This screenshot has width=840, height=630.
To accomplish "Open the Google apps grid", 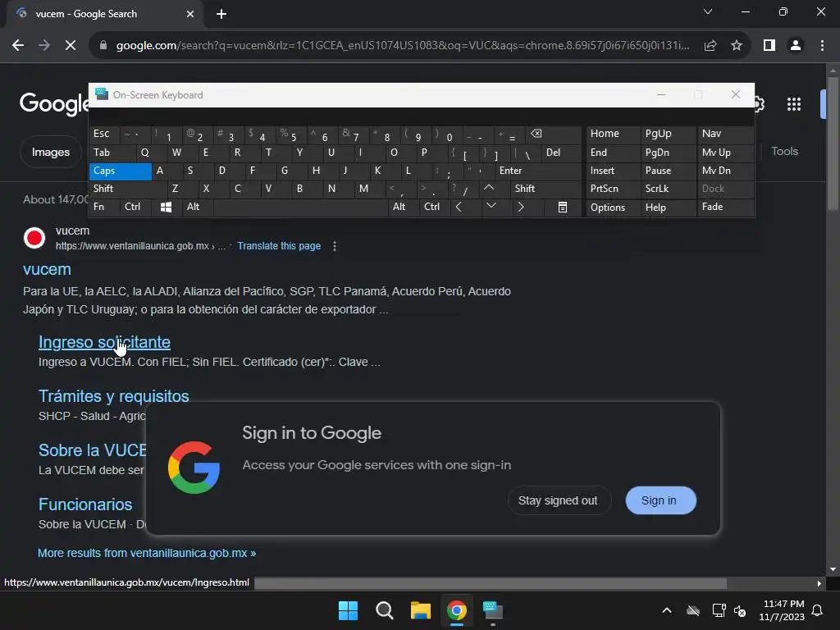I will coord(794,104).
